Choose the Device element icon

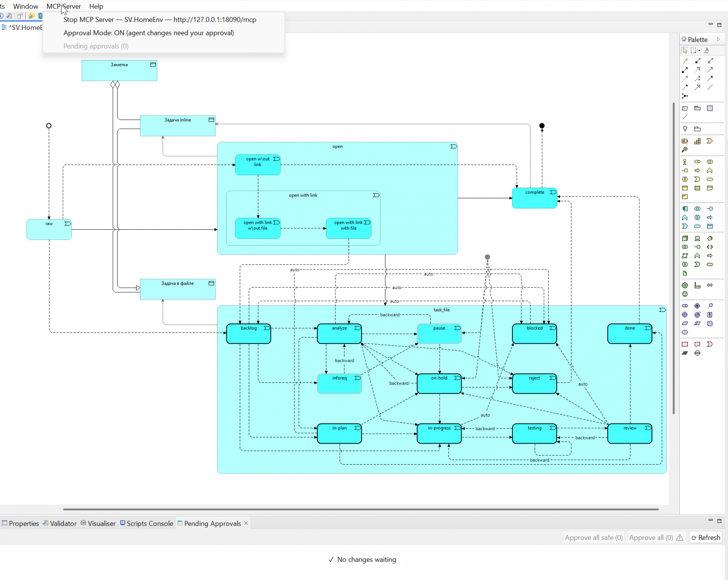coord(698,238)
